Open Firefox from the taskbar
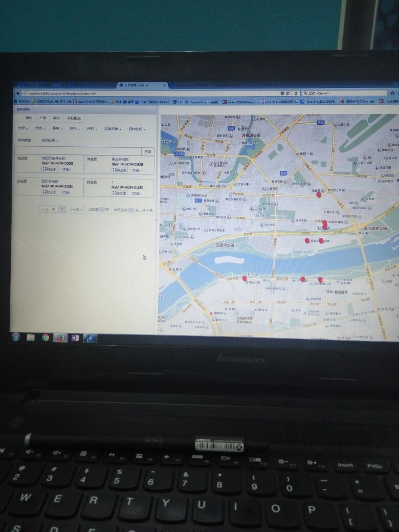 click(60, 338)
